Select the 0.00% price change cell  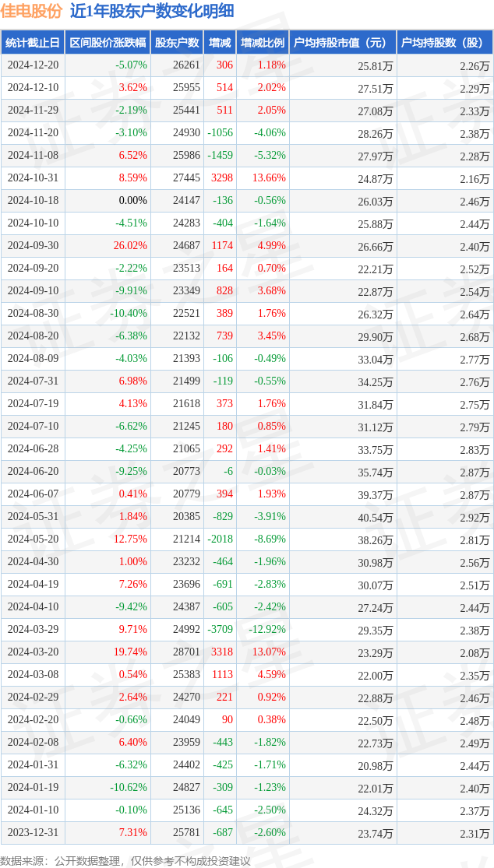tap(133, 201)
